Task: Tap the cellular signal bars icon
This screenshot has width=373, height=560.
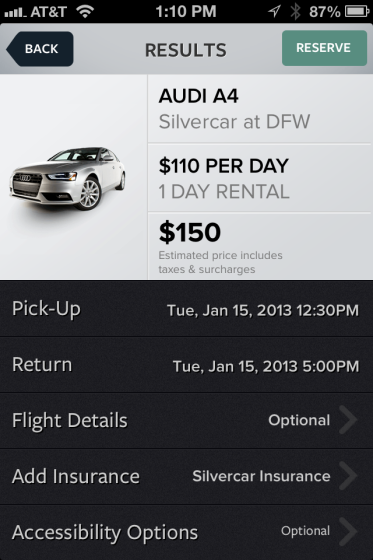Action: pyautogui.click(x=15, y=12)
